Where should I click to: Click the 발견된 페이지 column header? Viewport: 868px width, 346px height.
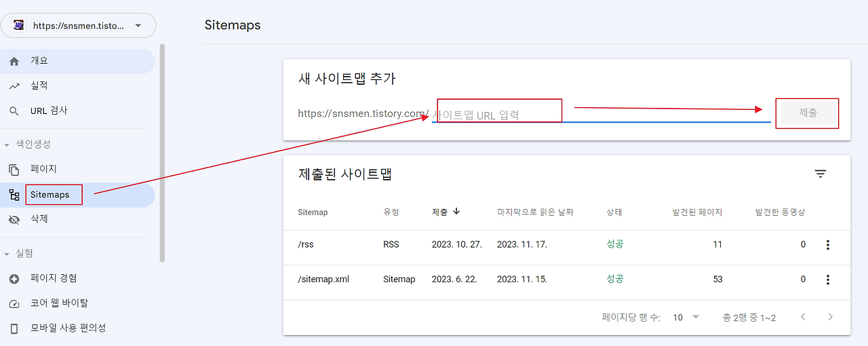[x=697, y=212]
